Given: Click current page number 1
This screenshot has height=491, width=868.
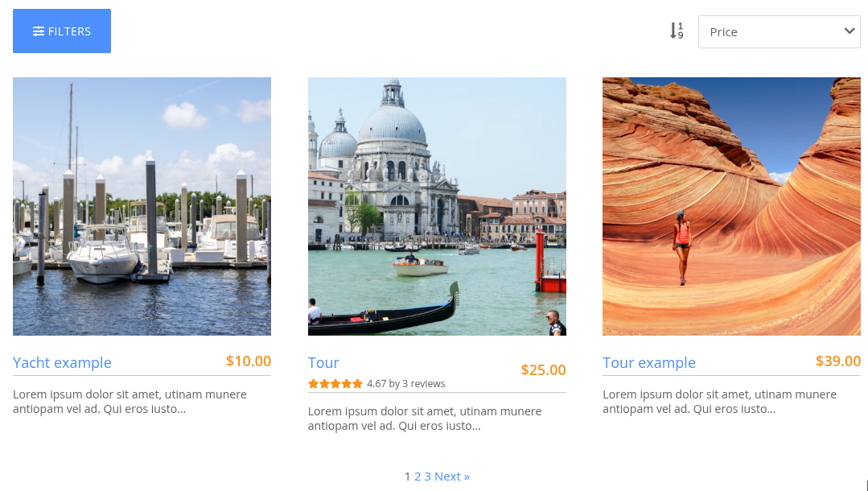Looking at the screenshot, I should pos(407,477).
